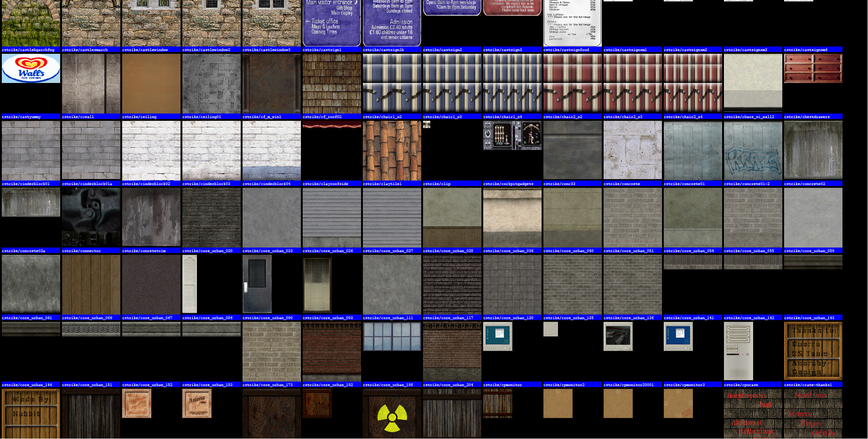The width and height of the screenshot is (868, 439).
Task: Click the Wall's Ice Cream castyummy texture
Action: (x=31, y=69)
